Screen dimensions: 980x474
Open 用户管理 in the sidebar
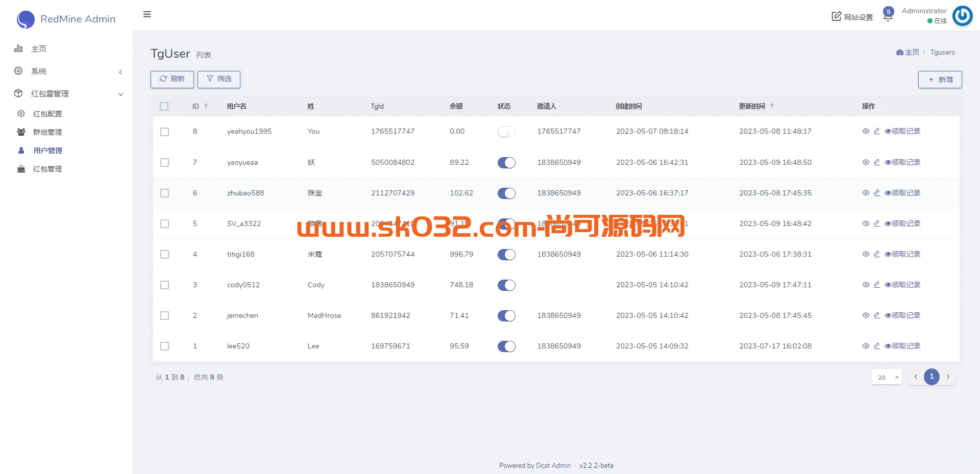click(x=47, y=151)
